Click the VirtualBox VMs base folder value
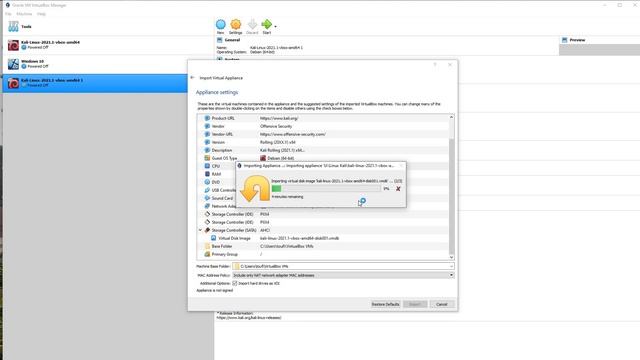 pyautogui.click(x=287, y=246)
